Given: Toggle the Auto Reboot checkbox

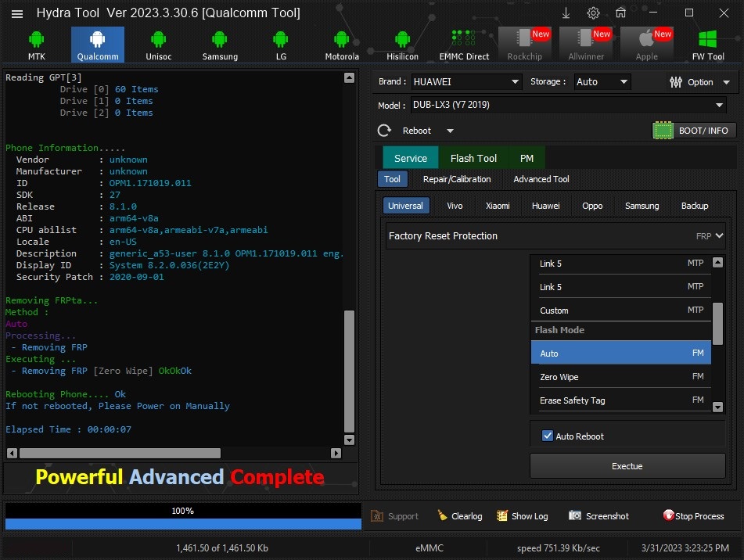Looking at the screenshot, I should pyautogui.click(x=548, y=436).
